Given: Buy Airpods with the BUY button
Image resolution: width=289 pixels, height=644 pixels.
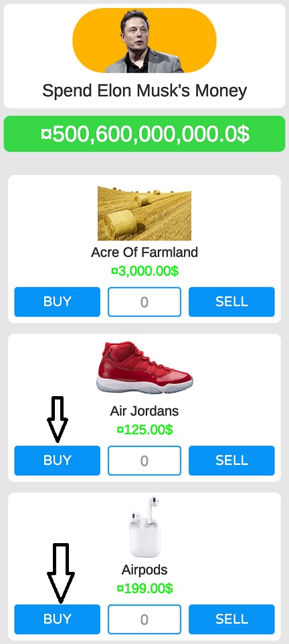Looking at the screenshot, I should (x=57, y=619).
